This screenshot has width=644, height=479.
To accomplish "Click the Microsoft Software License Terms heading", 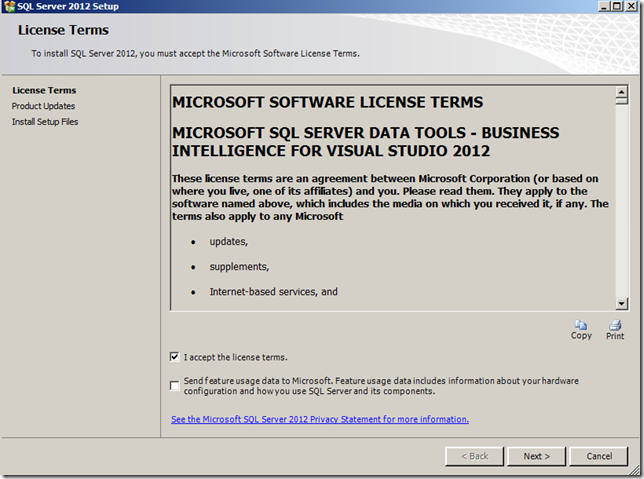I will point(328,102).
